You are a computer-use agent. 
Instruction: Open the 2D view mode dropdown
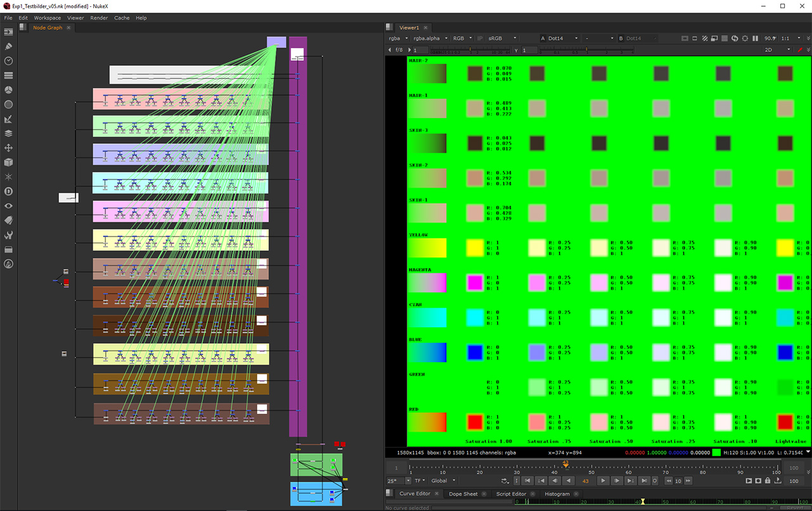pyautogui.click(x=777, y=49)
